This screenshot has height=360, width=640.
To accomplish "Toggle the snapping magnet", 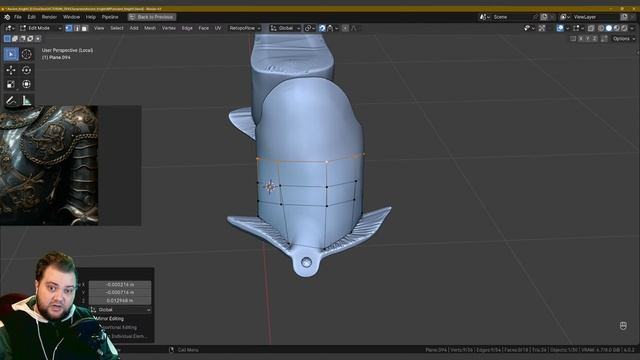I will tap(322, 28).
